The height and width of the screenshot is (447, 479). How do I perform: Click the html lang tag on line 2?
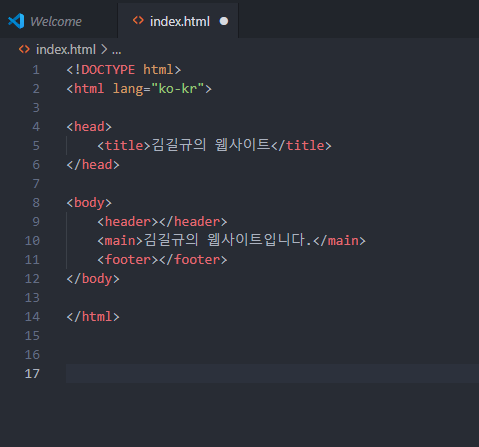139,89
